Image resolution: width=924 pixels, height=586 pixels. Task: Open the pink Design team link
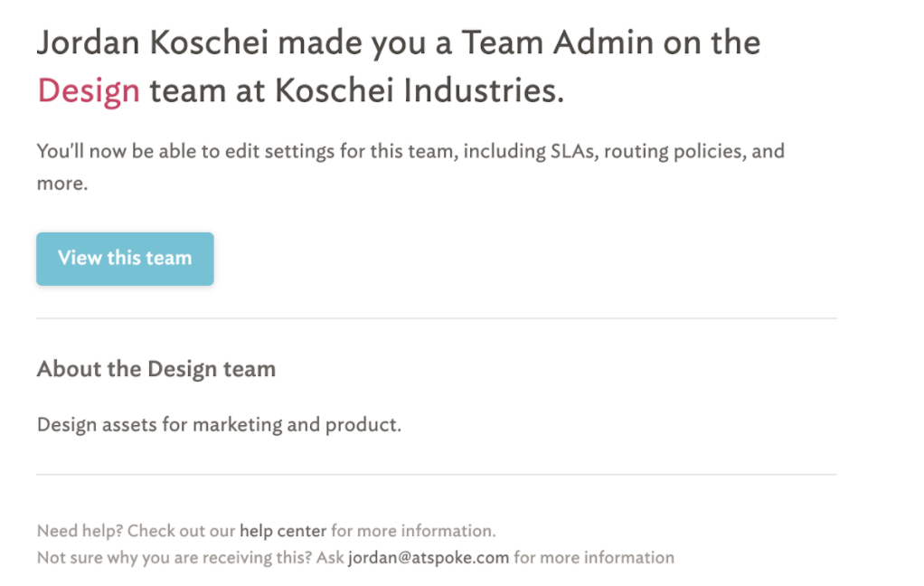point(89,91)
